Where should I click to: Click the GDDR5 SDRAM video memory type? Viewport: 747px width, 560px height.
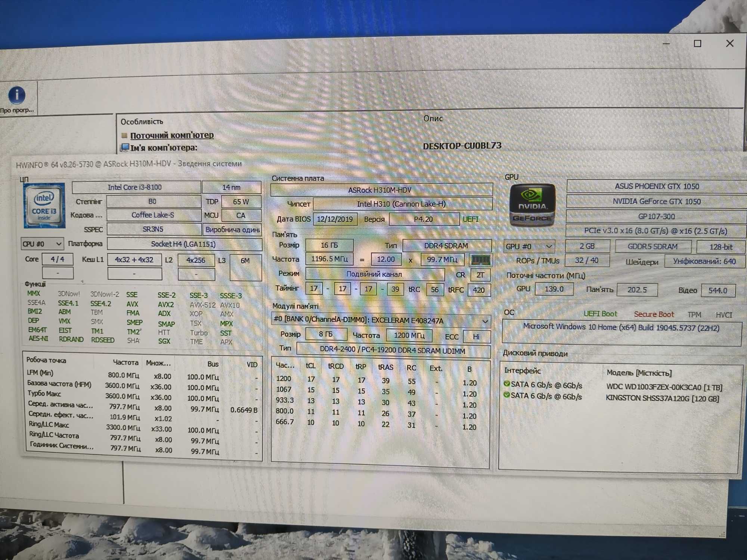pos(653,246)
